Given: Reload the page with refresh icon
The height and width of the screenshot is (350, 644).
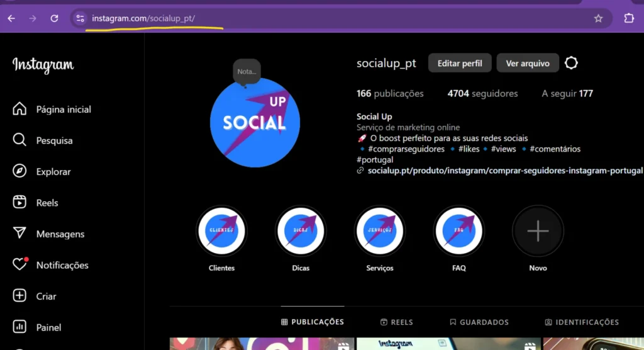Looking at the screenshot, I should click(x=54, y=18).
